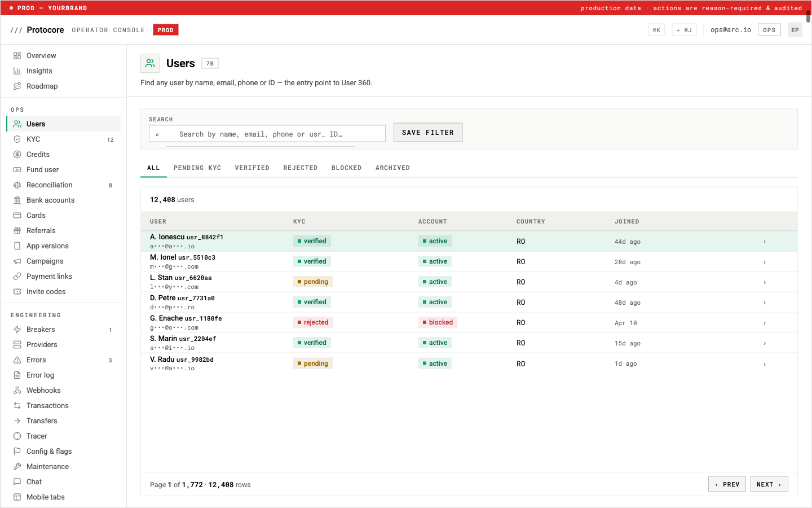
Task: Open V. Radu row chevron
Action: tap(765, 364)
